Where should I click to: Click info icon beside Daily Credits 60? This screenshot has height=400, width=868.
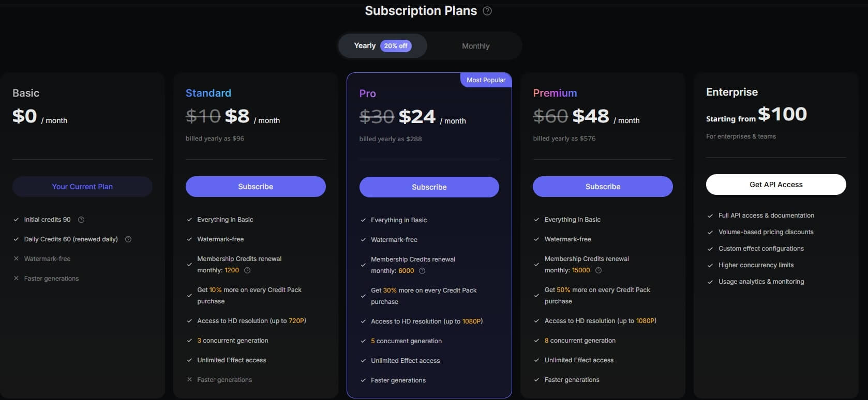128,239
